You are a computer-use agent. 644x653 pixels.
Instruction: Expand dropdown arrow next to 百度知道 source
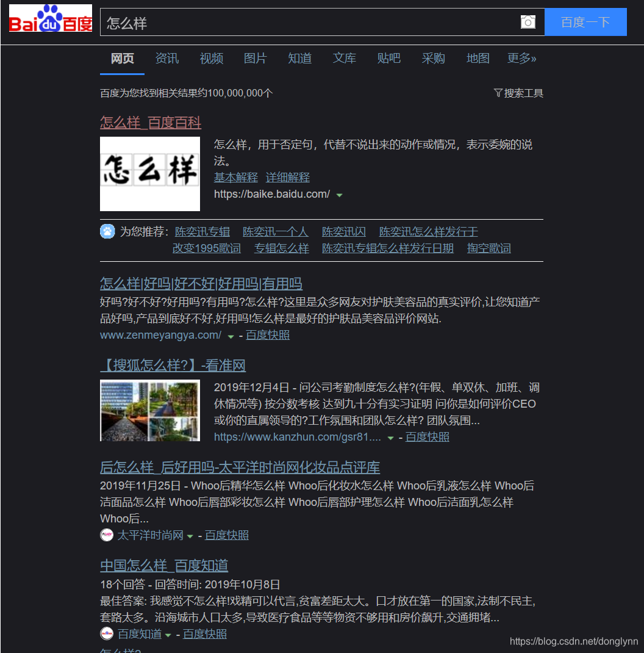coord(168,635)
